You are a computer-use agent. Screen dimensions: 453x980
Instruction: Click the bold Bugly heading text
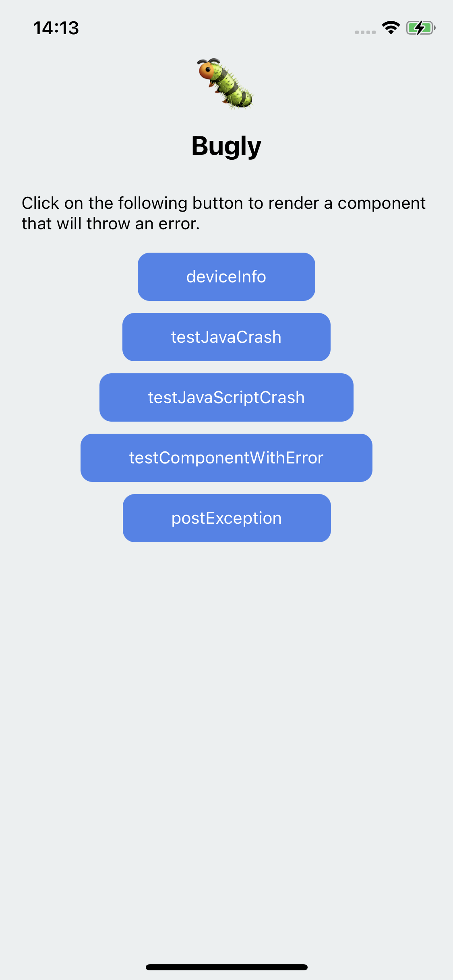tap(226, 146)
